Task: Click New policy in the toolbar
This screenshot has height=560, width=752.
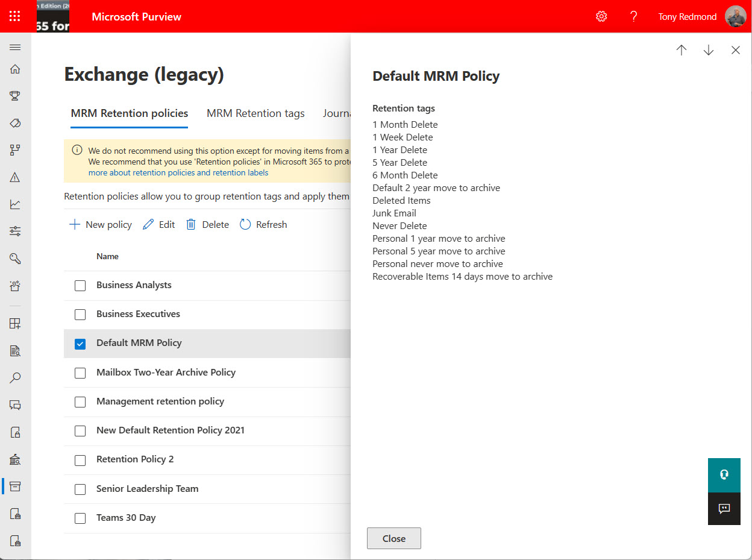Action: click(x=101, y=225)
